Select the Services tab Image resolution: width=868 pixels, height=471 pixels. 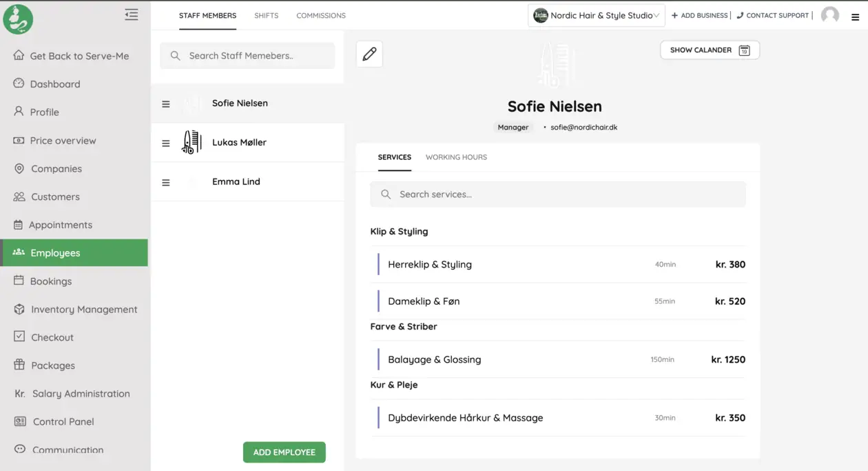click(395, 157)
